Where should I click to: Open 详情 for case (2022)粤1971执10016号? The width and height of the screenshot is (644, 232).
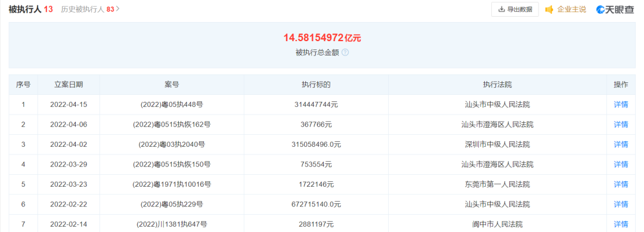pyautogui.click(x=621, y=184)
